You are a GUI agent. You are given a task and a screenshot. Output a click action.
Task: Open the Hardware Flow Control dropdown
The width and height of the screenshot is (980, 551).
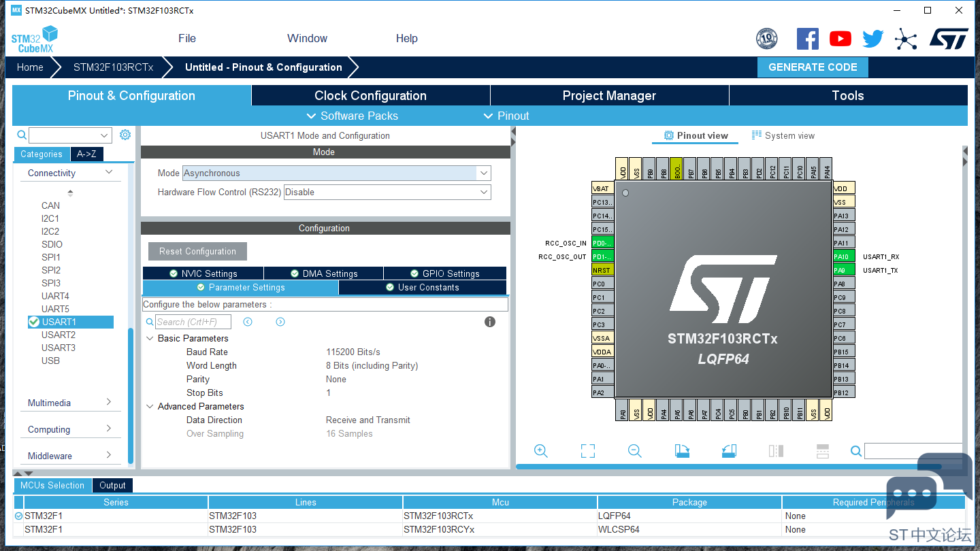pos(387,193)
